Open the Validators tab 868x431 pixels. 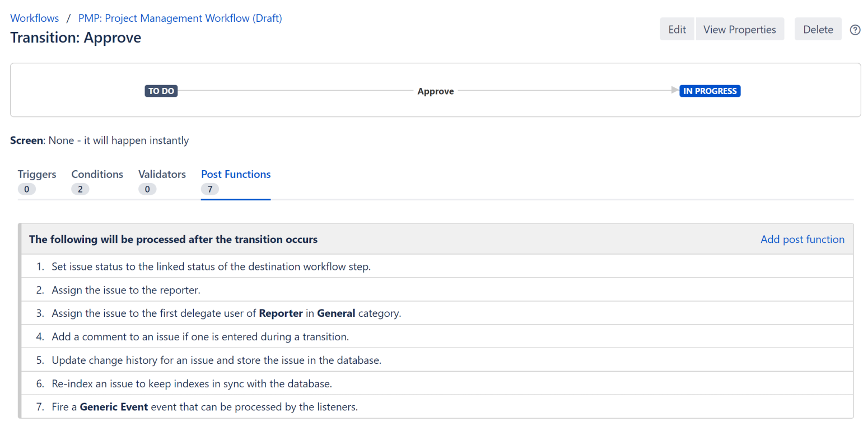162,175
